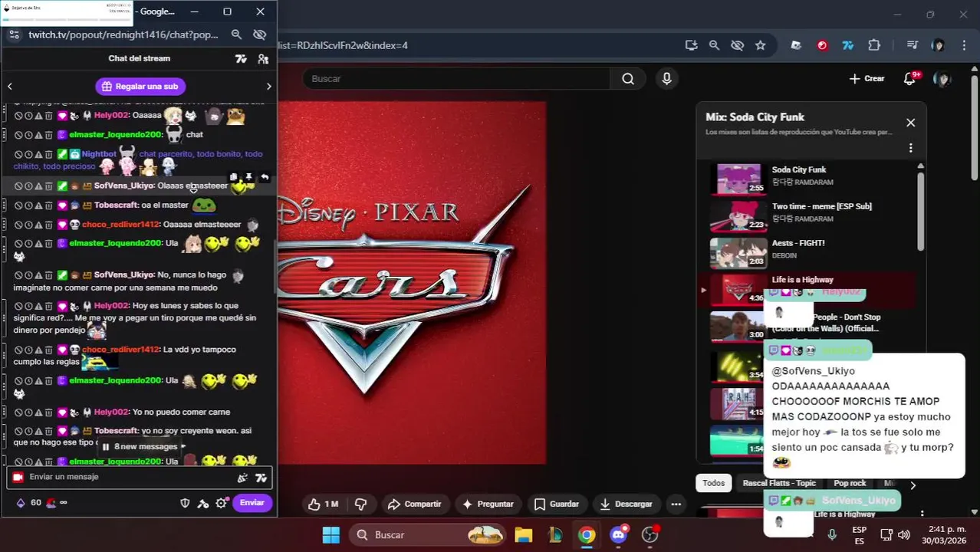Open Tobescraft's username on oa el master
980x552 pixels.
pos(116,205)
